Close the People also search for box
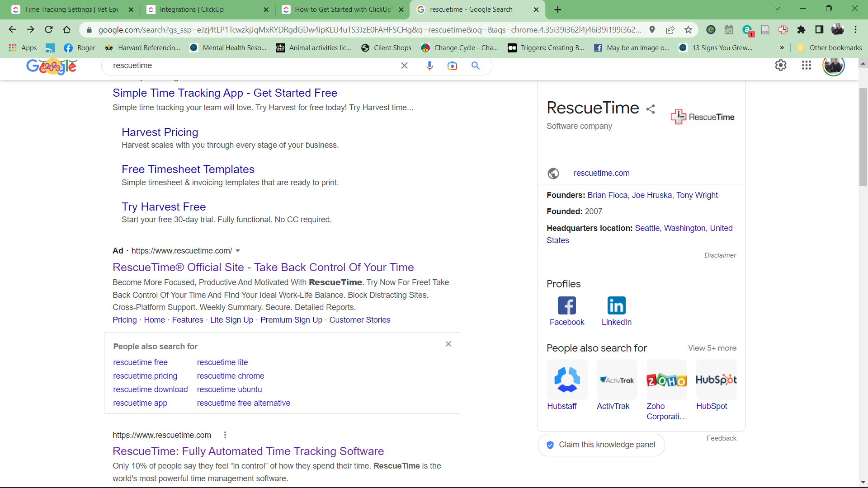Screen dimensions: 868x488 click(x=448, y=344)
